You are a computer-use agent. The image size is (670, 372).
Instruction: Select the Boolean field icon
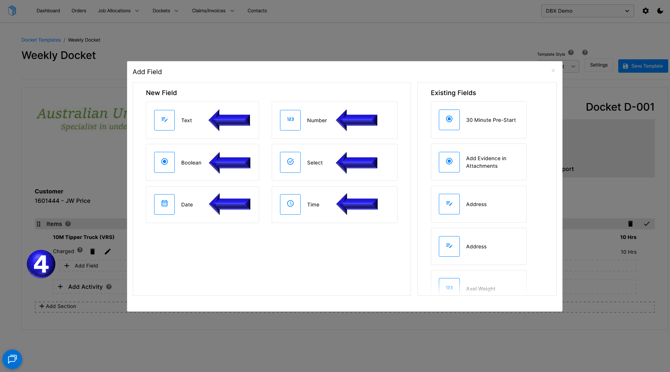tap(164, 162)
